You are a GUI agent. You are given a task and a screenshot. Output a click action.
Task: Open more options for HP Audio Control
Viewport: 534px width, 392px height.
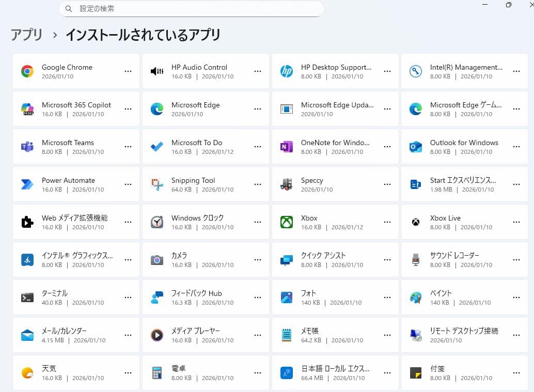(x=258, y=71)
